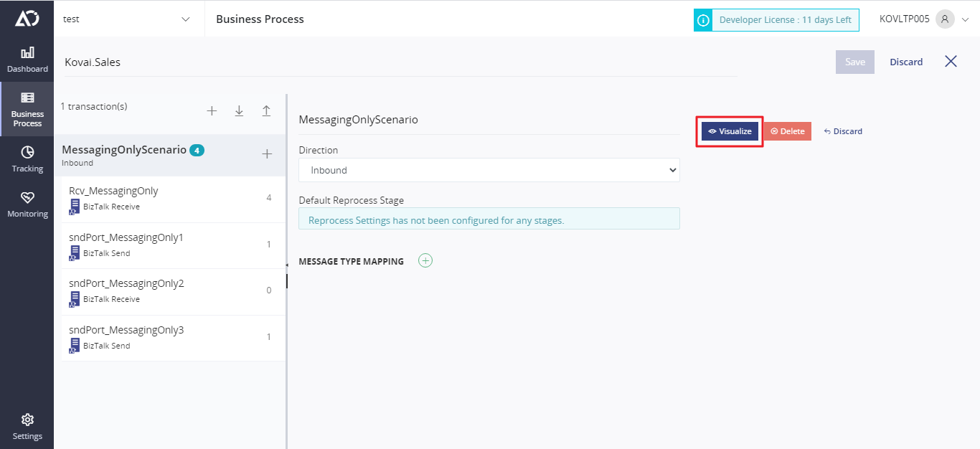Viewport: 980px width, 449px height.
Task: Add a message type mapping
Action: [x=425, y=261]
